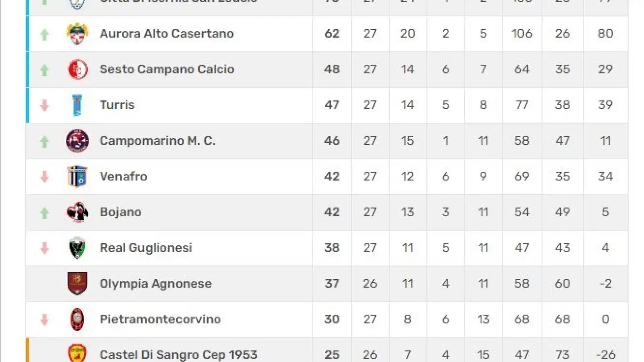Click the Real Guglionesi shield logo
Screen dimensions: 644x362
coord(77,248)
